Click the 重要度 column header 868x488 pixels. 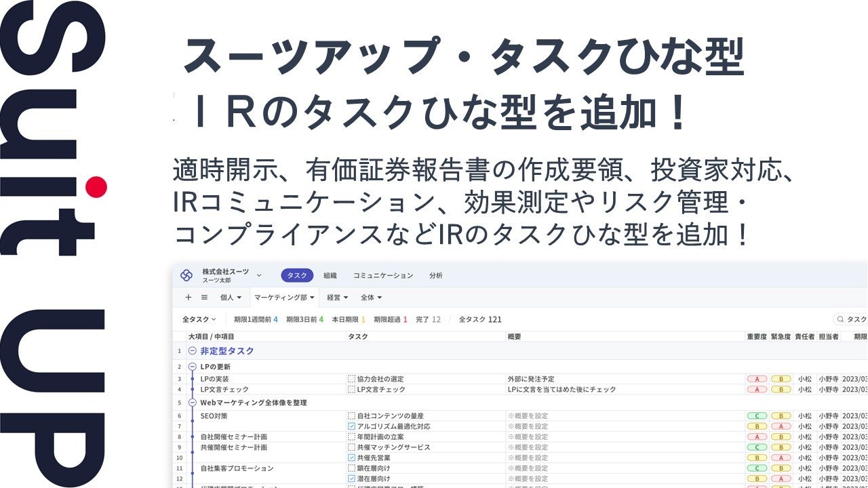tap(757, 336)
